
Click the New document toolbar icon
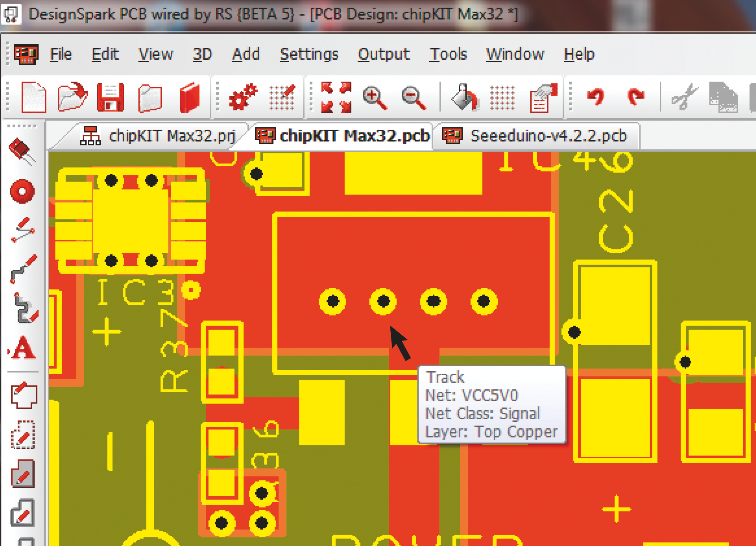point(34,97)
